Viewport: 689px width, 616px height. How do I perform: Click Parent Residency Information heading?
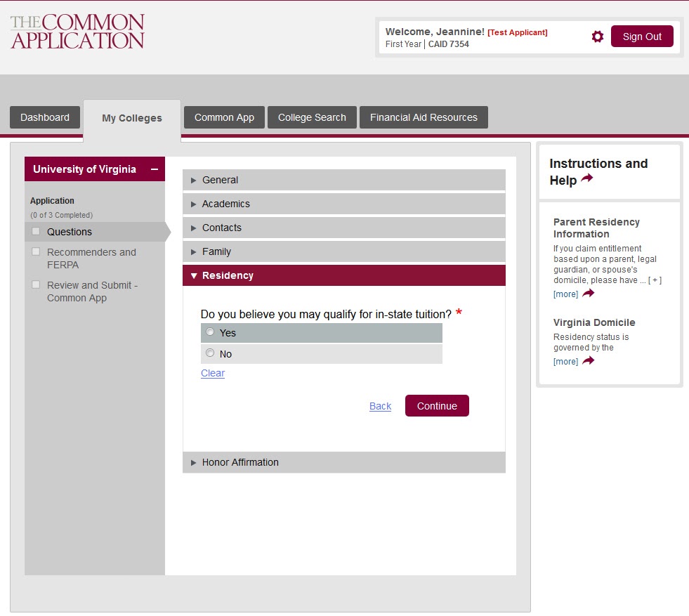(x=596, y=228)
